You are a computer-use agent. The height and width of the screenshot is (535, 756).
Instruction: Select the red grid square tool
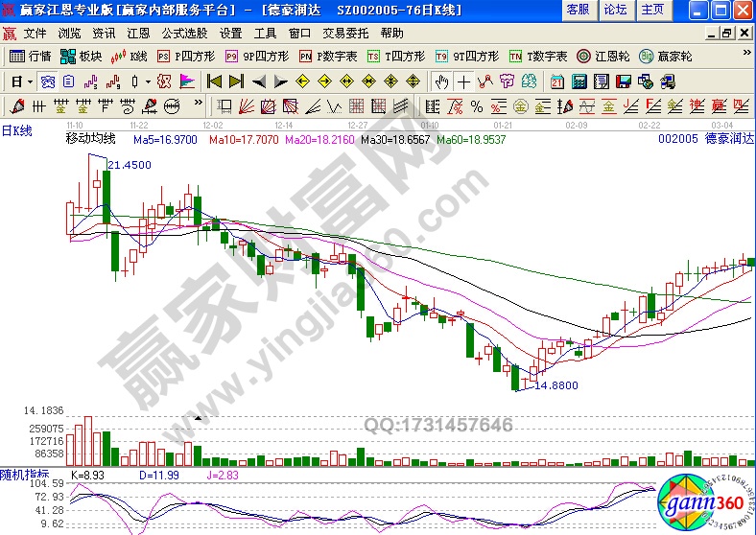[356, 106]
